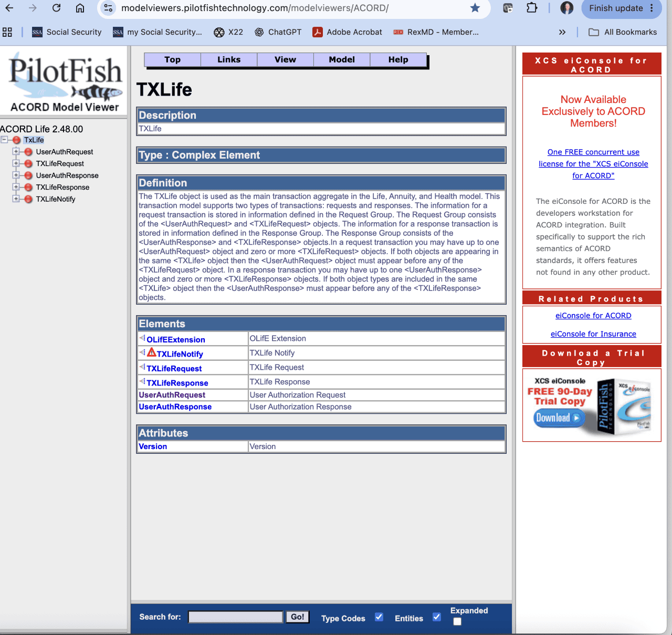Viewport: 672px width, 635px height.
Task: Open the Help menu
Action: pyautogui.click(x=398, y=60)
